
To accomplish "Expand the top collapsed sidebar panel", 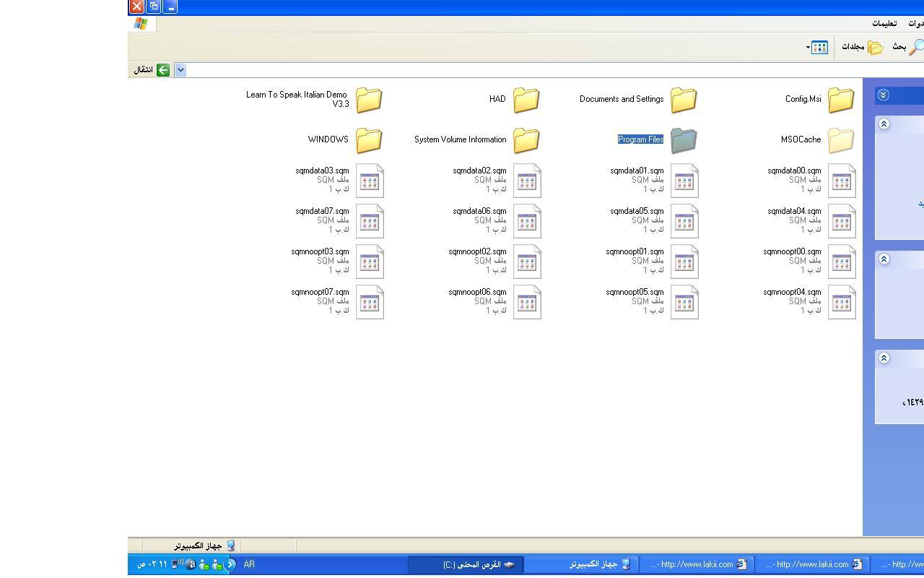I will (884, 95).
